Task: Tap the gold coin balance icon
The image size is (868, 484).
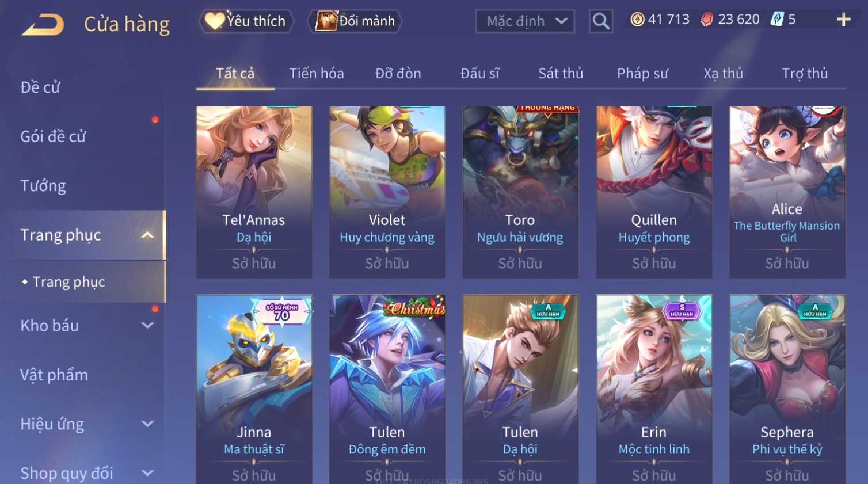Action: tap(637, 20)
